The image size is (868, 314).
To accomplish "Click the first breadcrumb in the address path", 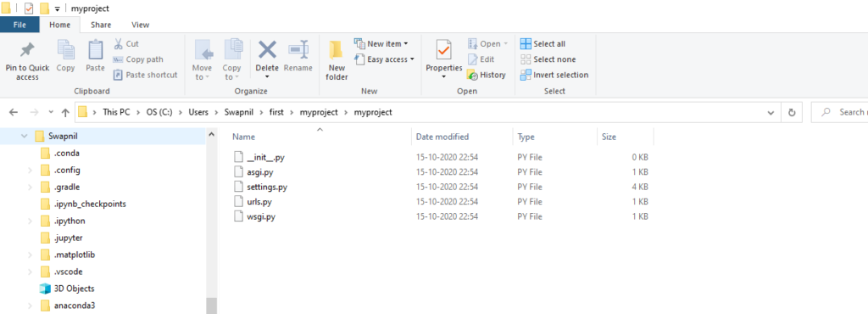I will 116,112.
